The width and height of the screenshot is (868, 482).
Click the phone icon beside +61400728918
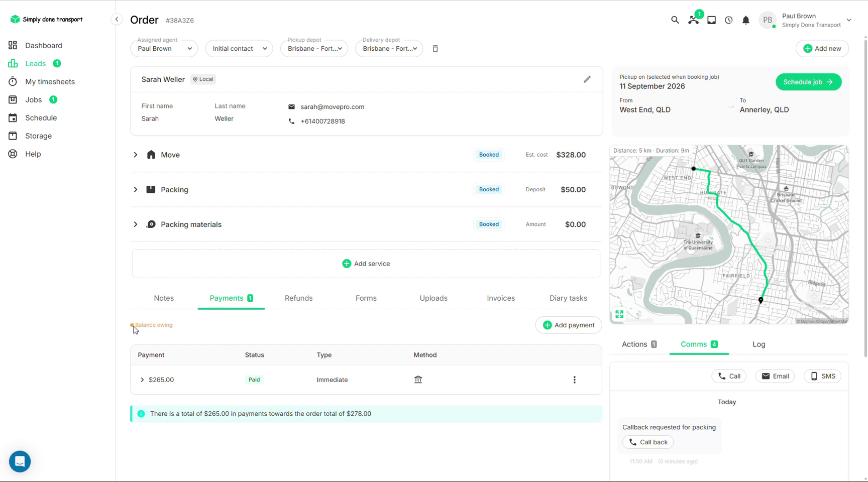coord(291,121)
